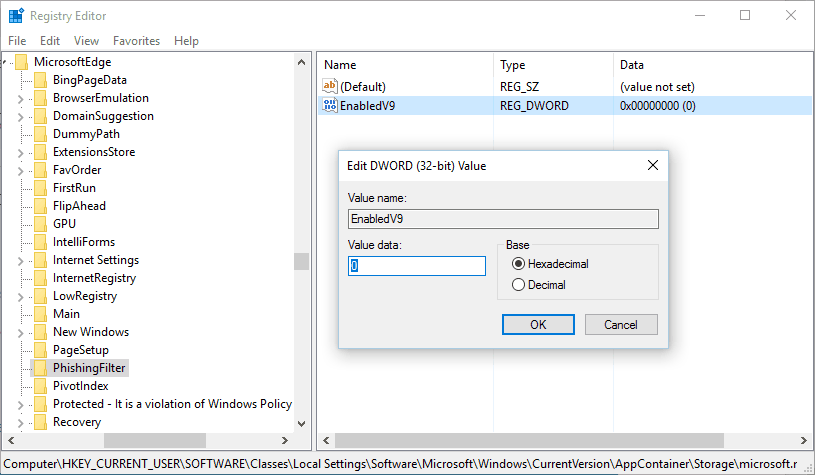
Task: Expand the New Windows key
Action: coord(21,333)
